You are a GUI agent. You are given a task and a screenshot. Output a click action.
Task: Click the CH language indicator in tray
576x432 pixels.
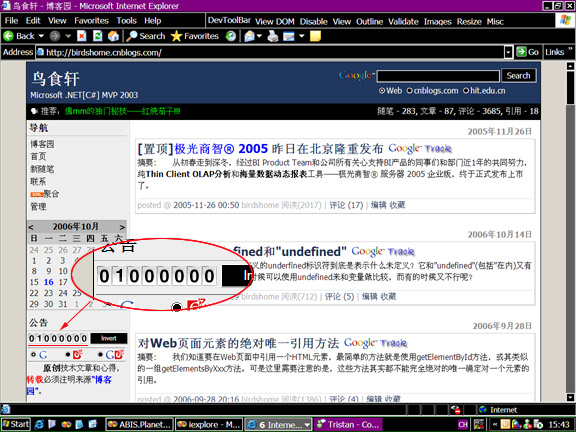(462, 425)
